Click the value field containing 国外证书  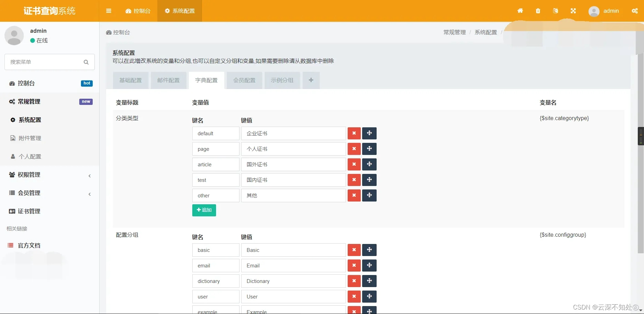click(294, 164)
